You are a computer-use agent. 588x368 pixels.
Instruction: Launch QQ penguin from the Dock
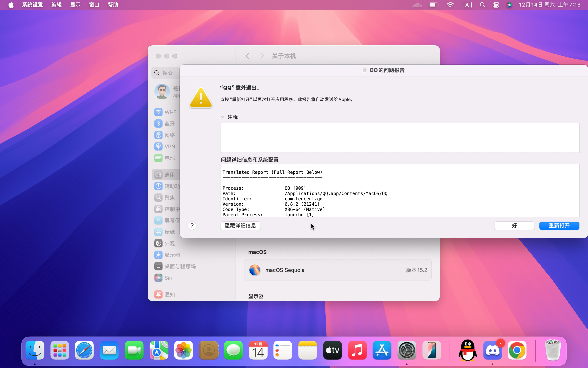click(468, 350)
